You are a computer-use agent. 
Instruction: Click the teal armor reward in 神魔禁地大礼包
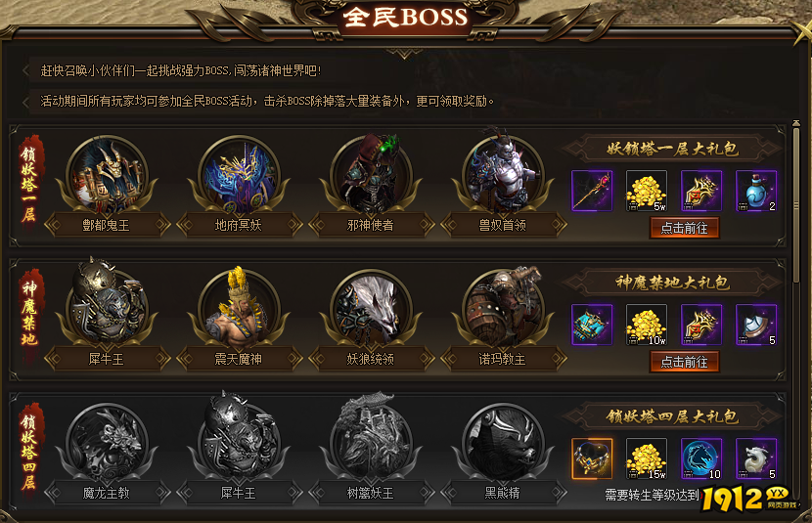(x=592, y=325)
